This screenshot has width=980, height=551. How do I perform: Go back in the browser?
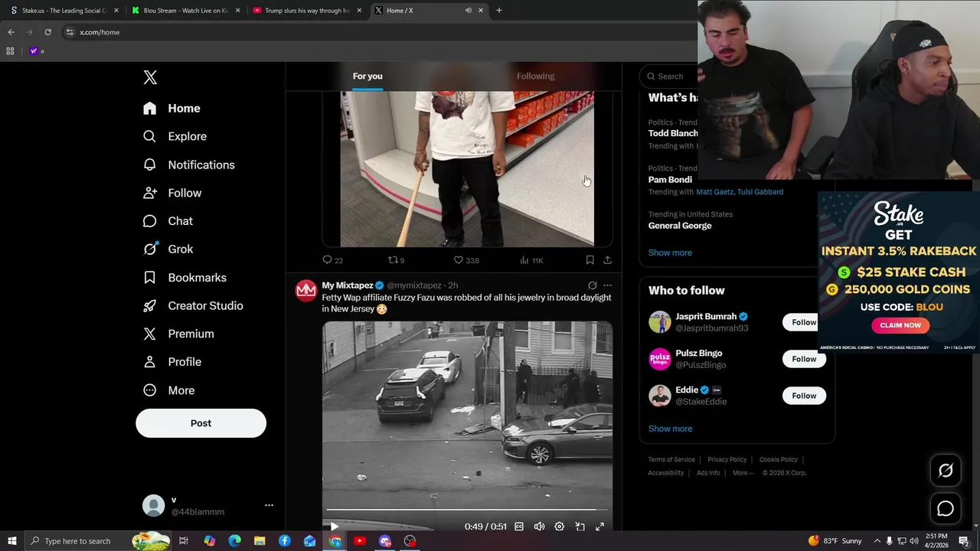click(x=11, y=32)
